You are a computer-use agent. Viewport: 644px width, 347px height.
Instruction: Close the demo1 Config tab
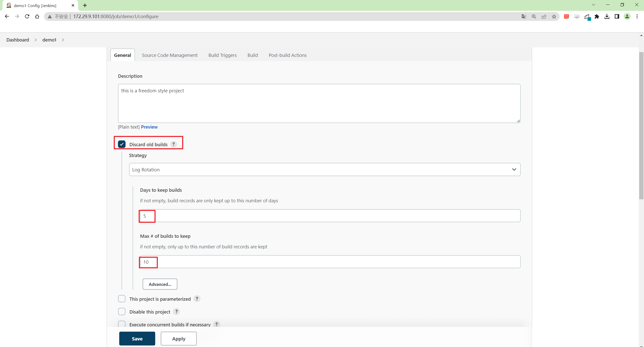point(73,5)
